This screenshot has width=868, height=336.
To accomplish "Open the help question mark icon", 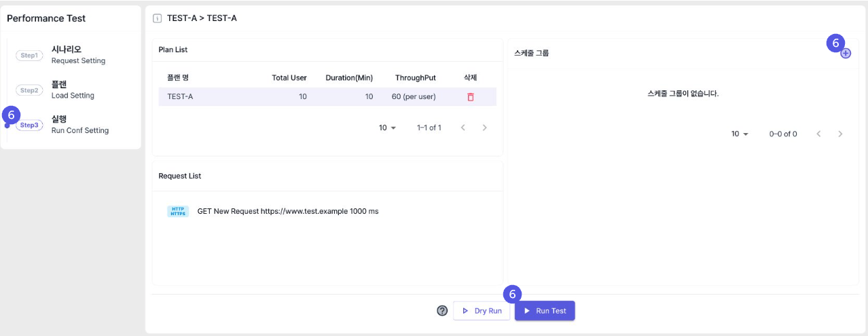I will [x=442, y=311].
